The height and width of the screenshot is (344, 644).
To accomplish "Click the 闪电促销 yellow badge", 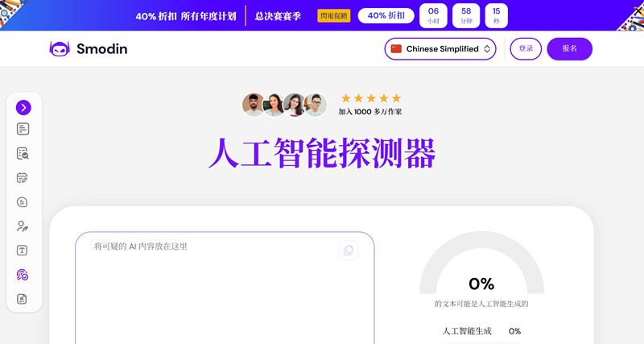I will click(333, 15).
